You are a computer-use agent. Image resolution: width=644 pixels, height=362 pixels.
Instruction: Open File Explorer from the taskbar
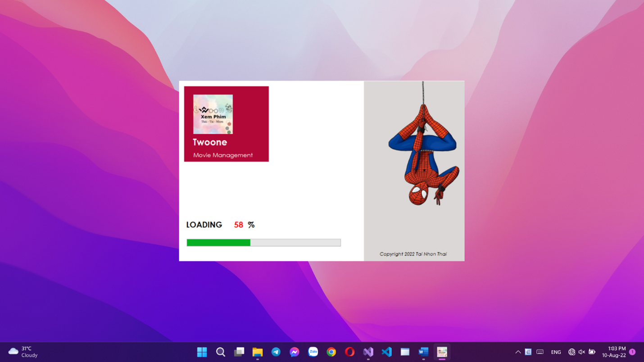coord(257,352)
